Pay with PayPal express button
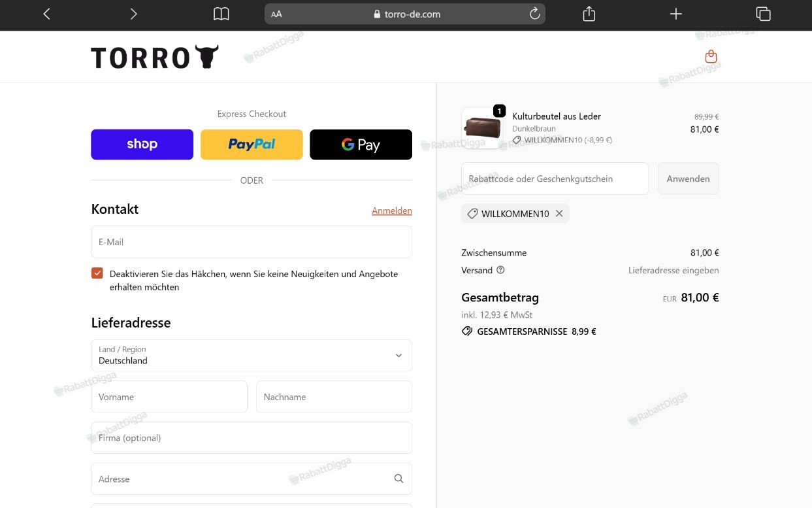 (x=252, y=144)
